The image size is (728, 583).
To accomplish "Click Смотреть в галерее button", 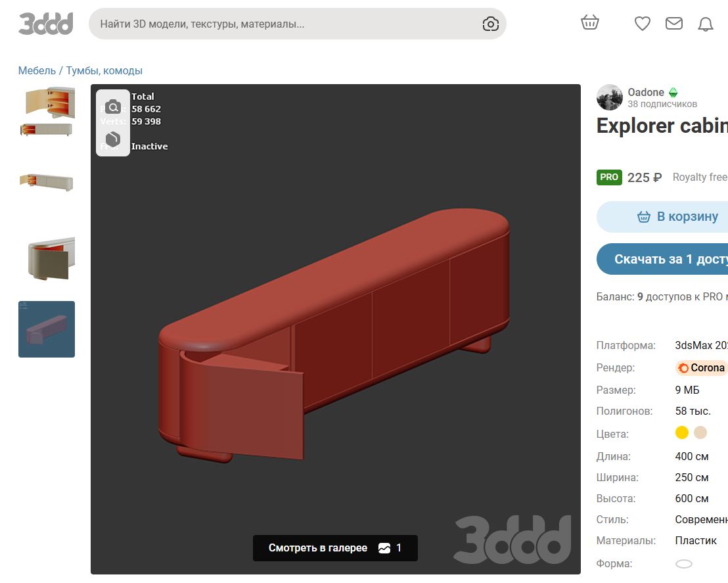I will (x=335, y=548).
